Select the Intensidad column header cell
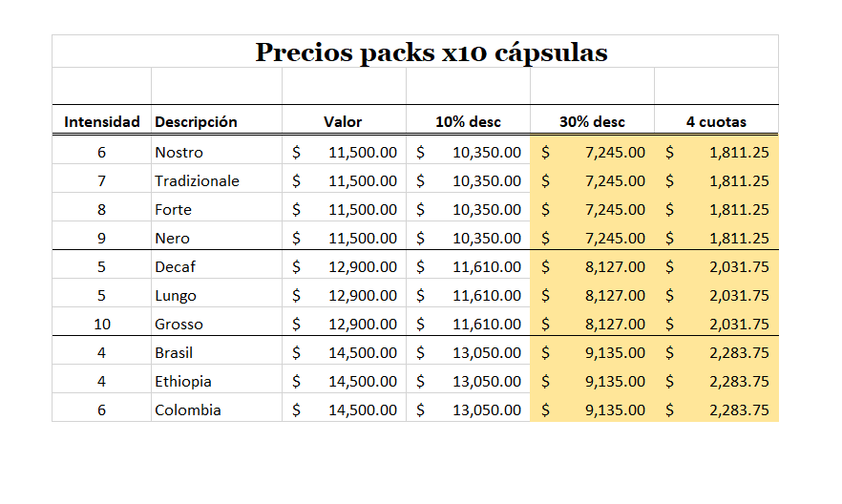Screen dimensions: 842x504 coord(102,121)
